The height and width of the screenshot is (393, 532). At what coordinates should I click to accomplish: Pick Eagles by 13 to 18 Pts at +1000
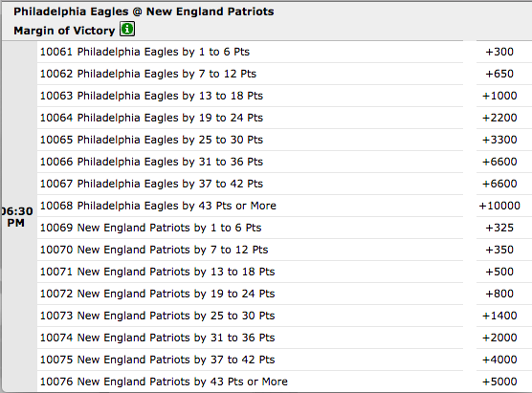coord(499,96)
